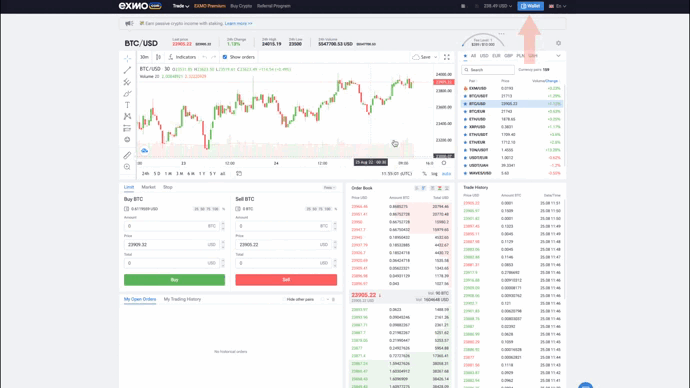Image resolution: width=690 pixels, height=388 pixels.
Task: Toggle the log scale option
Action: click(434, 174)
